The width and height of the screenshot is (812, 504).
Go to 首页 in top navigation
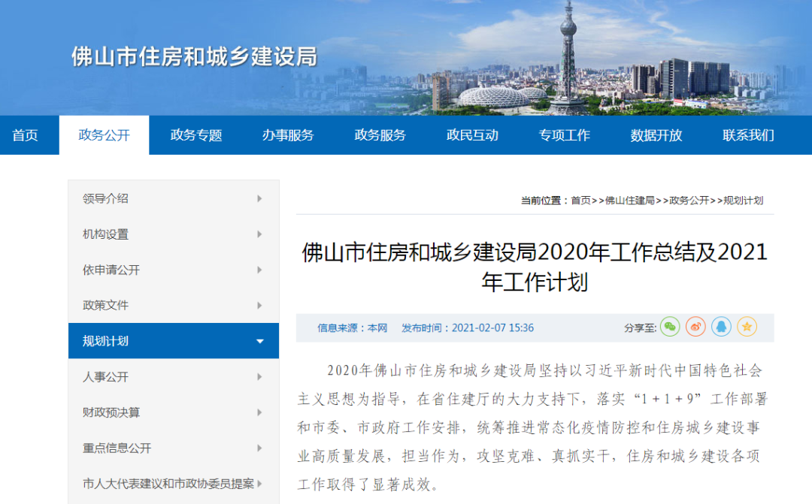click(x=25, y=135)
